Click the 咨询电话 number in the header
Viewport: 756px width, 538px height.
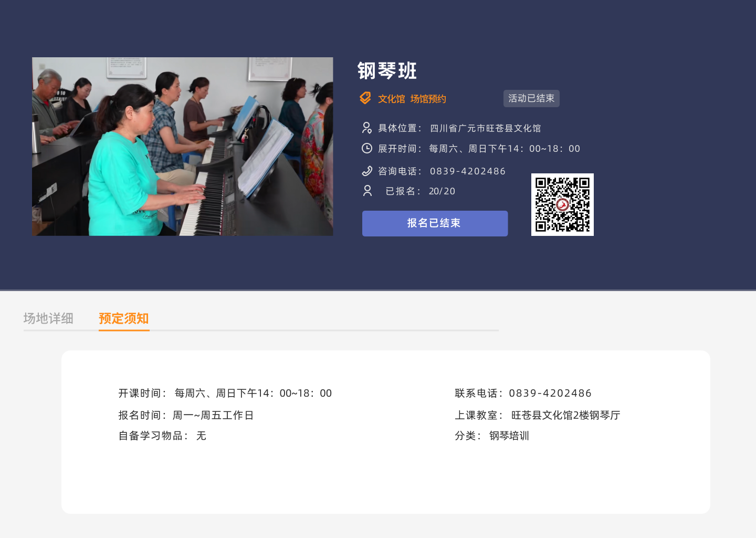(467, 171)
